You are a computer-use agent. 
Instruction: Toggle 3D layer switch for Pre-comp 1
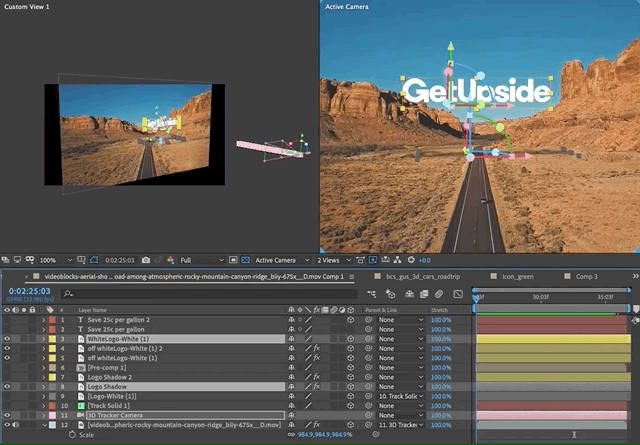click(351, 367)
